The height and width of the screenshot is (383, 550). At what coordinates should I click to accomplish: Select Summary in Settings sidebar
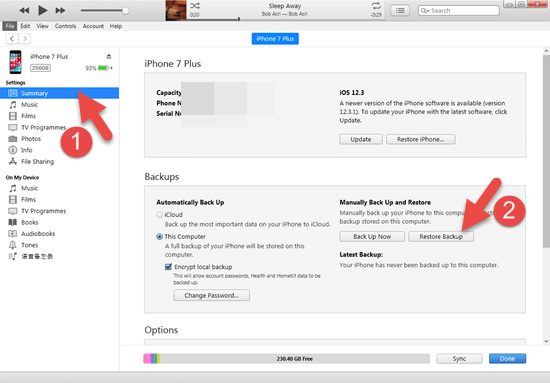click(60, 93)
